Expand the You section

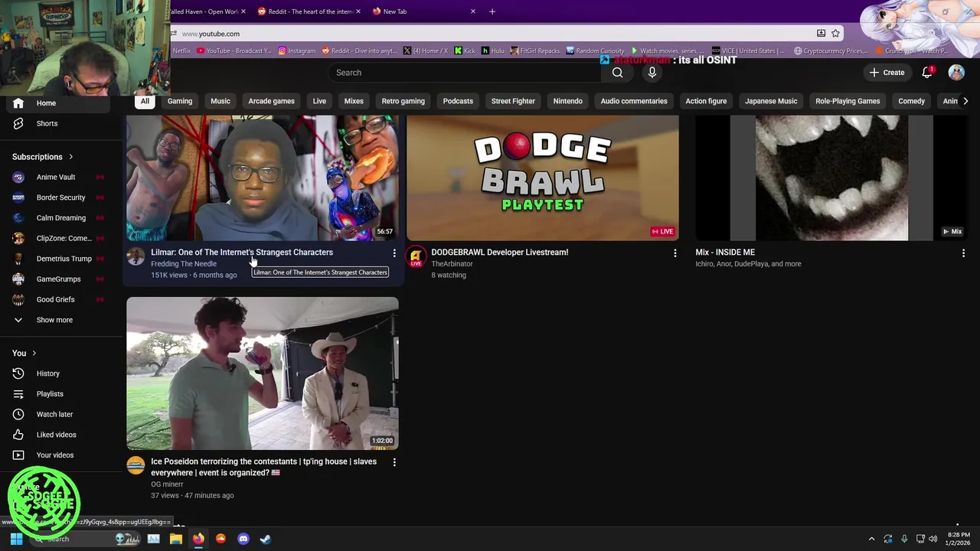(x=24, y=353)
